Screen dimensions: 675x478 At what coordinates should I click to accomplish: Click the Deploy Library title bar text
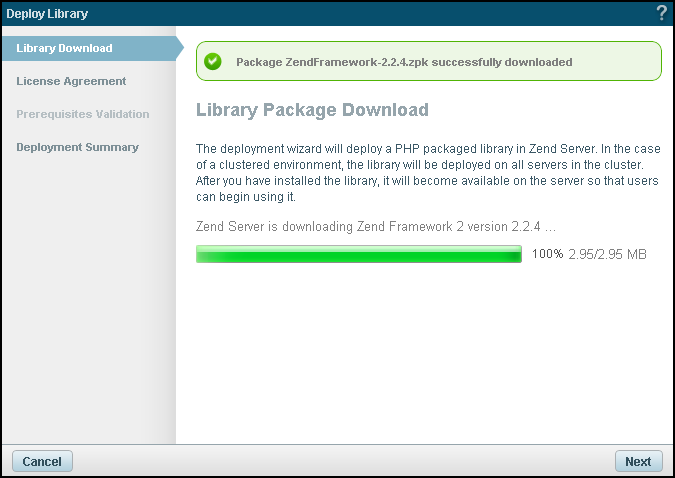pos(47,13)
